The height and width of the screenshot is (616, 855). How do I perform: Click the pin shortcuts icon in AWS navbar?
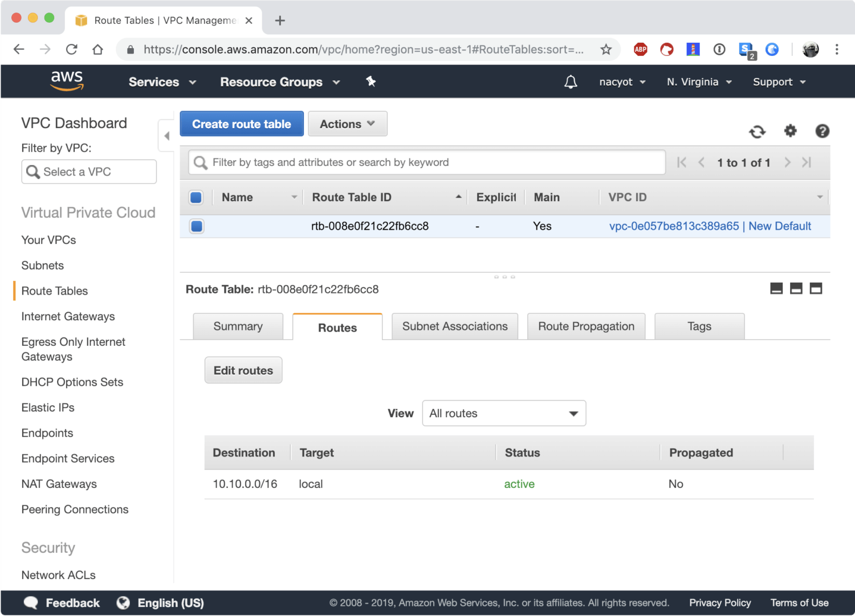[x=371, y=81]
